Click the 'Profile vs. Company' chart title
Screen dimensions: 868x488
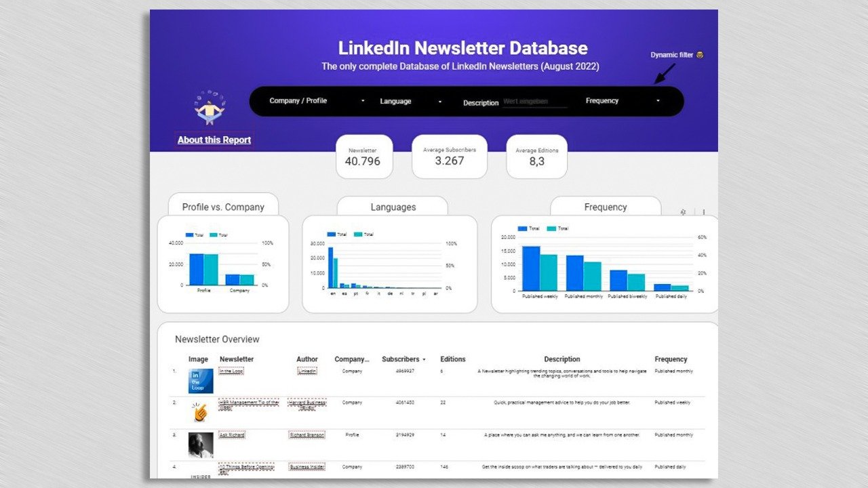(223, 207)
